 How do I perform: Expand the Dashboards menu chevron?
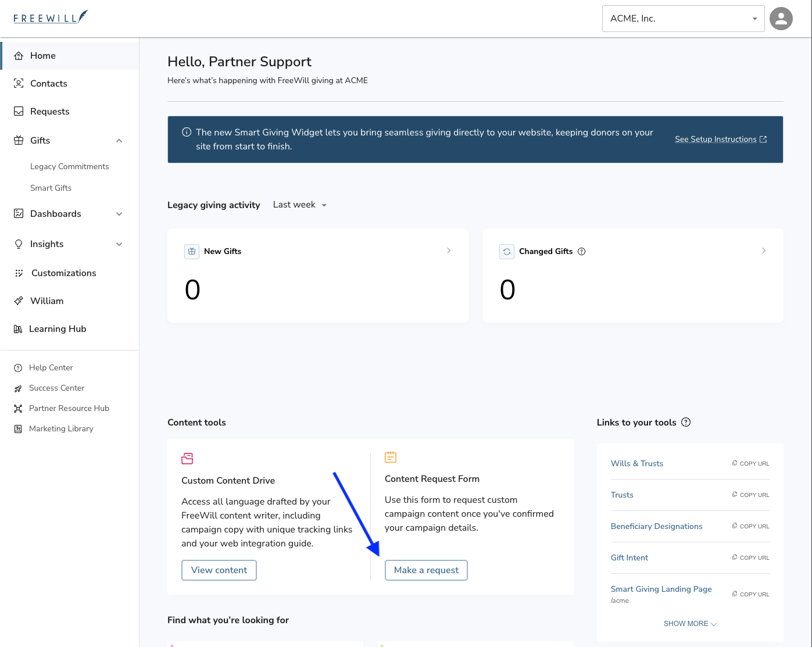(x=119, y=214)
